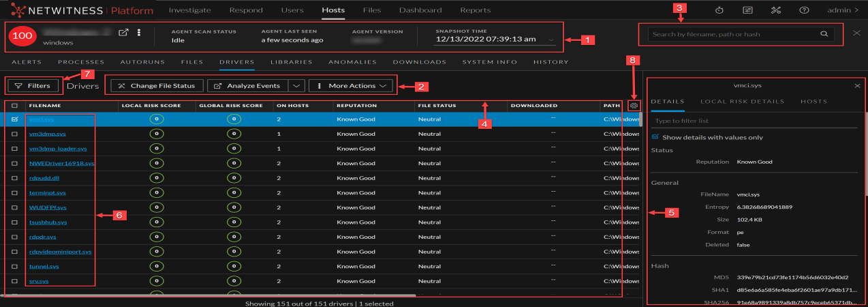The height and width of the screenshot is (307, 868).
Task: Expand the More Actions menu
Action: 351,86
